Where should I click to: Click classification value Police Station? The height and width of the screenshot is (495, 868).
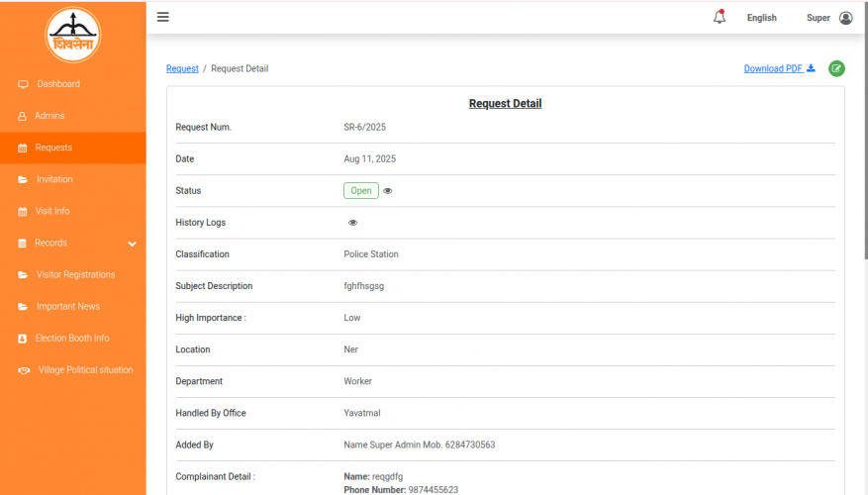pos(371,254)
